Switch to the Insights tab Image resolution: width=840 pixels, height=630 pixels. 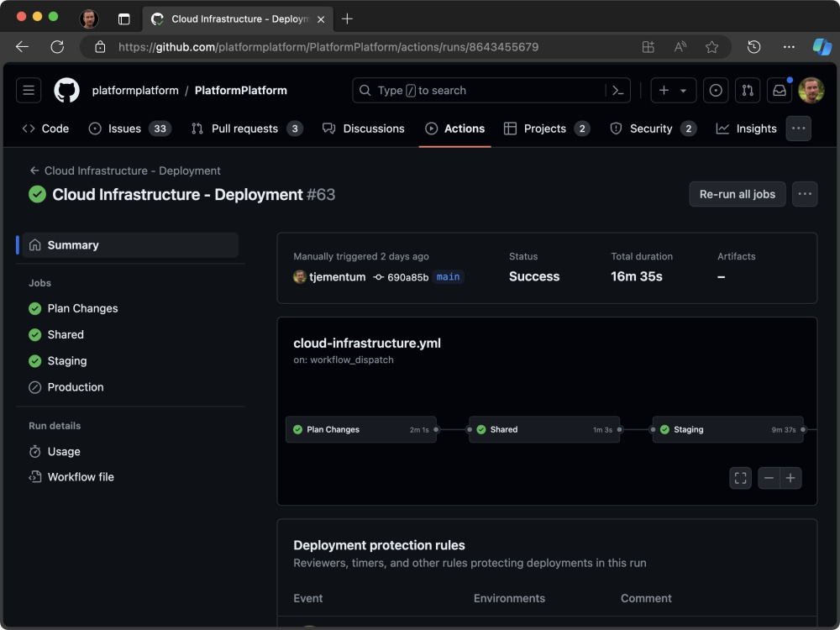click(746, 129)
